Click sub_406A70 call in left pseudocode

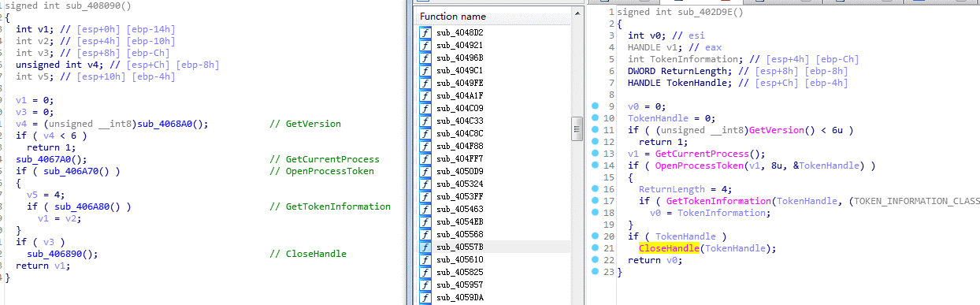point(71,171)
